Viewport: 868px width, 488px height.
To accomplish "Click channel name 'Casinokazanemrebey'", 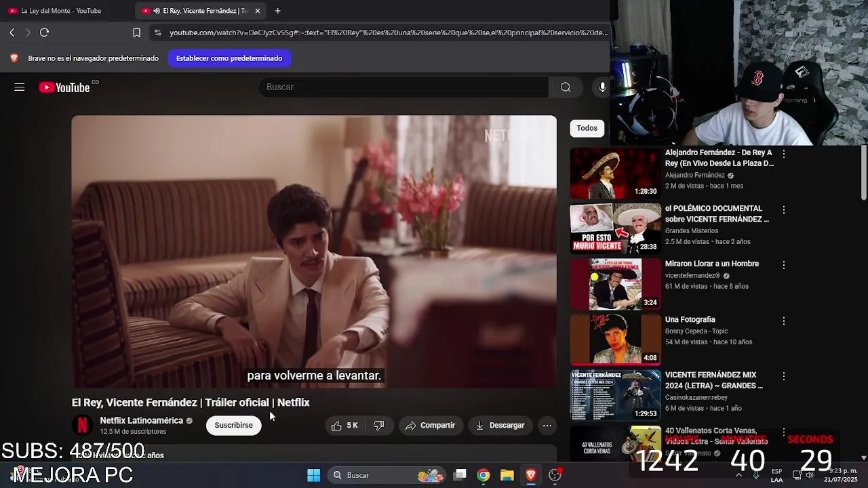I will pyautogui.click(x=696, y=397).
